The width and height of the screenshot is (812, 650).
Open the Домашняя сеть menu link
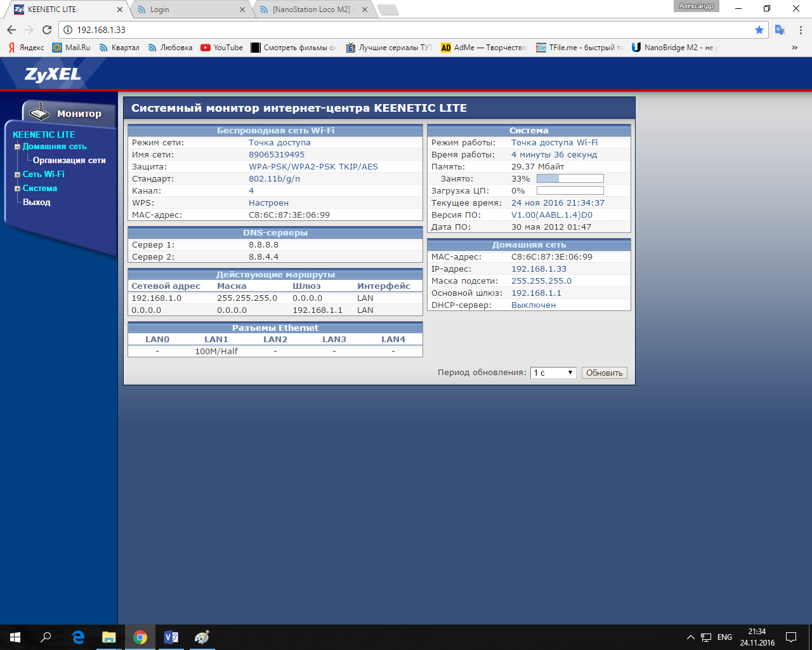click(x=55, y=147)
